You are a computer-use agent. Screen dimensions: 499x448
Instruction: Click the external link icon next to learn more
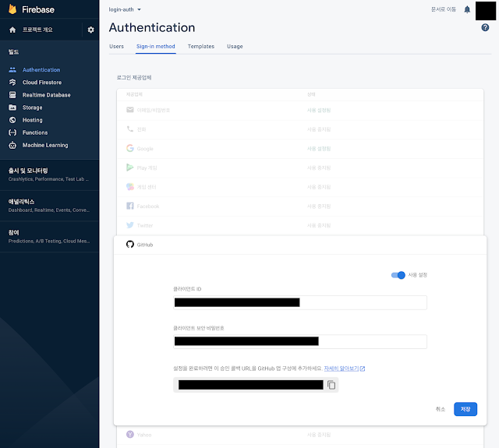click(362, 369)
